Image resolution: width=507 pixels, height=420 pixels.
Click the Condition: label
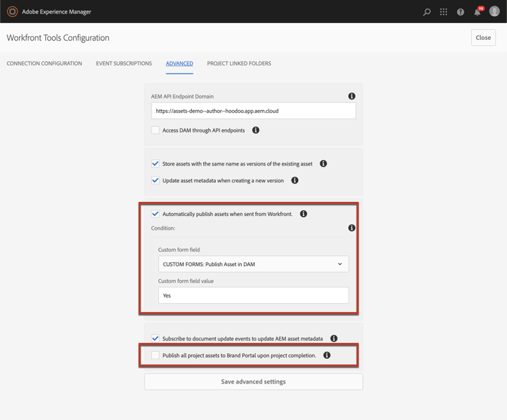(x=163, y=228)
